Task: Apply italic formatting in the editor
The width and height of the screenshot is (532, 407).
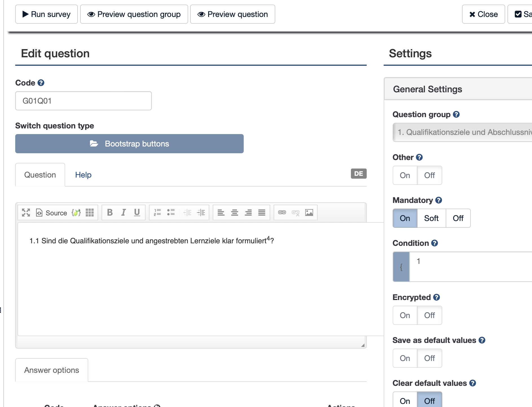Action: coord(124,213)
